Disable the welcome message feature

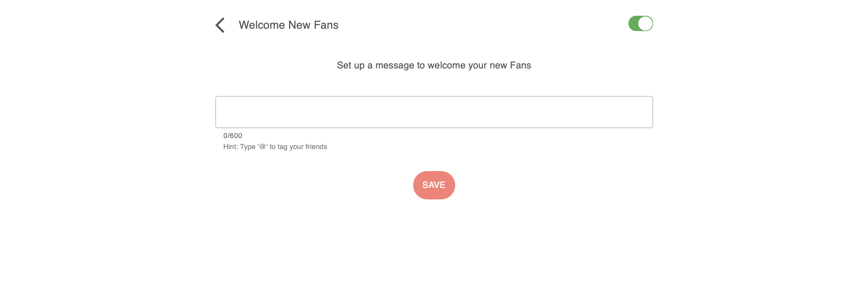pyautogui.click(x=640, y=24)
